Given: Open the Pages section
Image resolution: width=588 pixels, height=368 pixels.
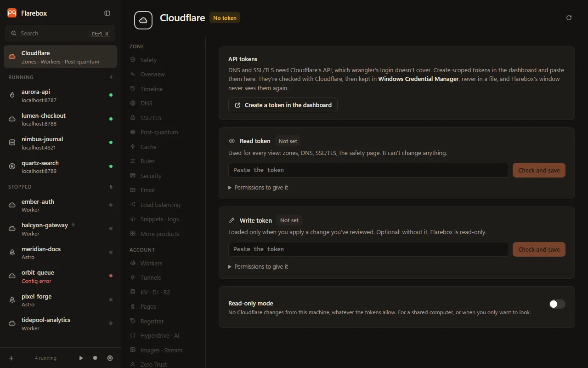Looking at the screenshot, I should 163,306.
